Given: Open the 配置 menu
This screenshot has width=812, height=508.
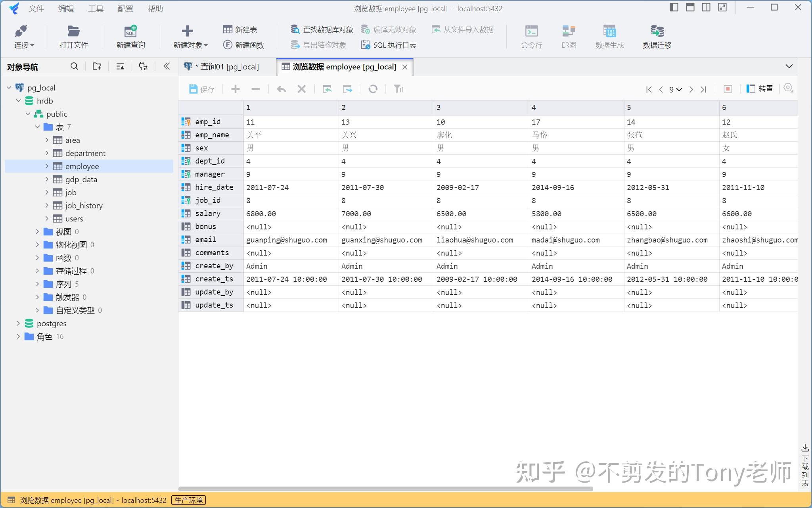Looking at the screenshot, I should 125,8.
